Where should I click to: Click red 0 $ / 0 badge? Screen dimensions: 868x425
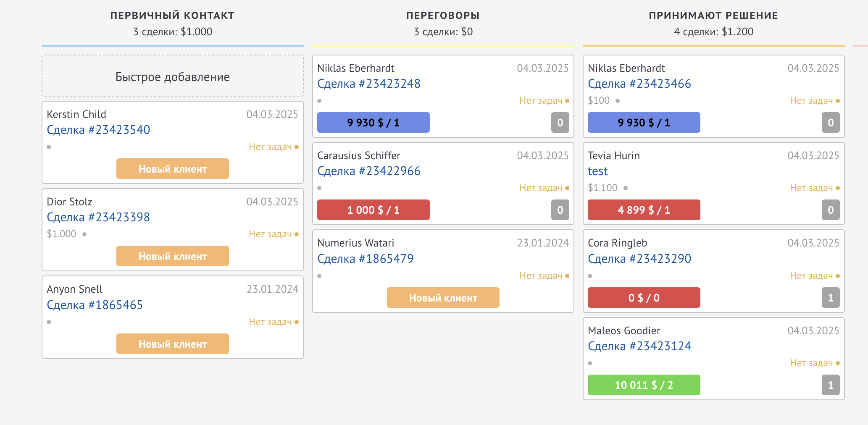[x=644, y=298]
